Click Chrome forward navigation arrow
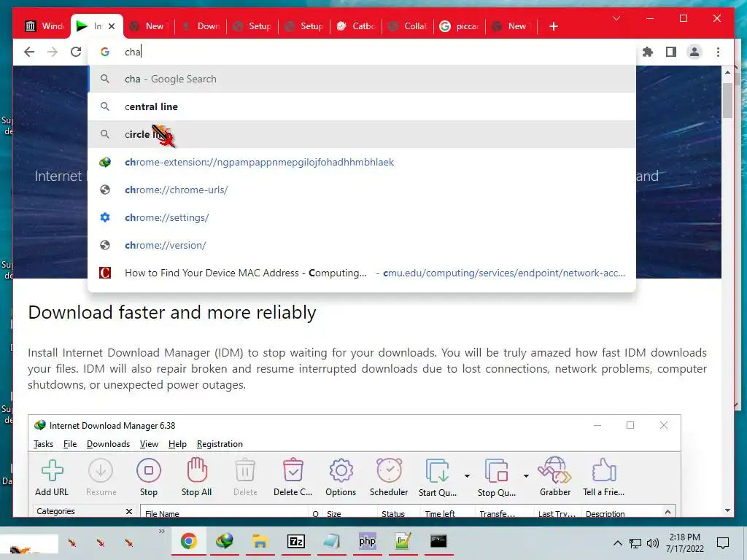747x560 pixels. (53, 52)
